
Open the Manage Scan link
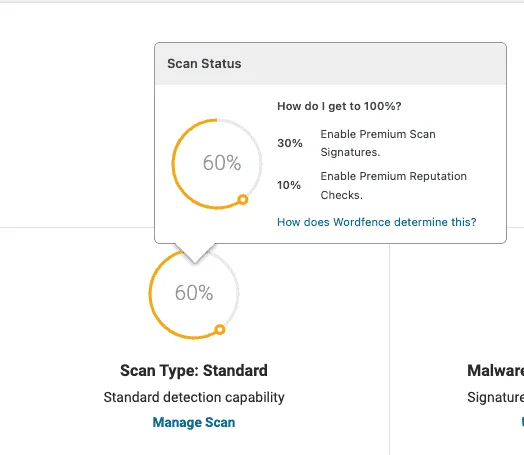coord(194,422)
